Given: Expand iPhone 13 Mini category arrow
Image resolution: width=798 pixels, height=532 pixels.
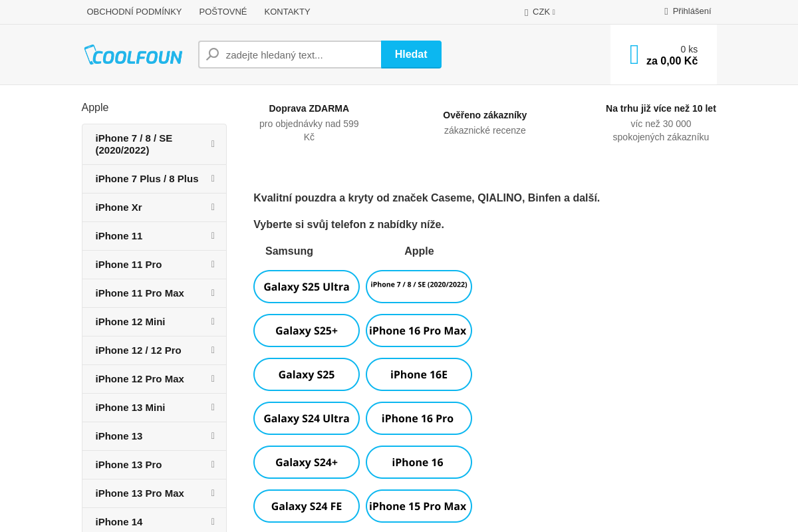Looking at the screenshot, I should [213, 408].
